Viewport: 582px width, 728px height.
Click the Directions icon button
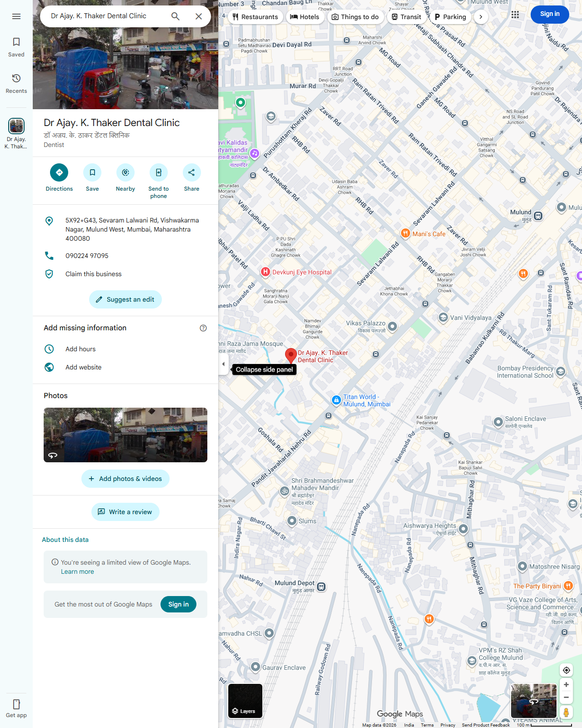59,172
